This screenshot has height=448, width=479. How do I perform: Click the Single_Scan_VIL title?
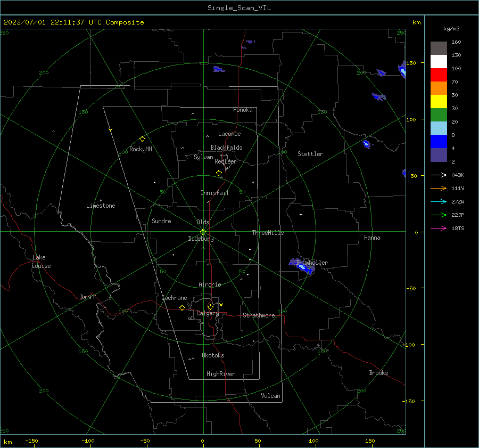239,8
